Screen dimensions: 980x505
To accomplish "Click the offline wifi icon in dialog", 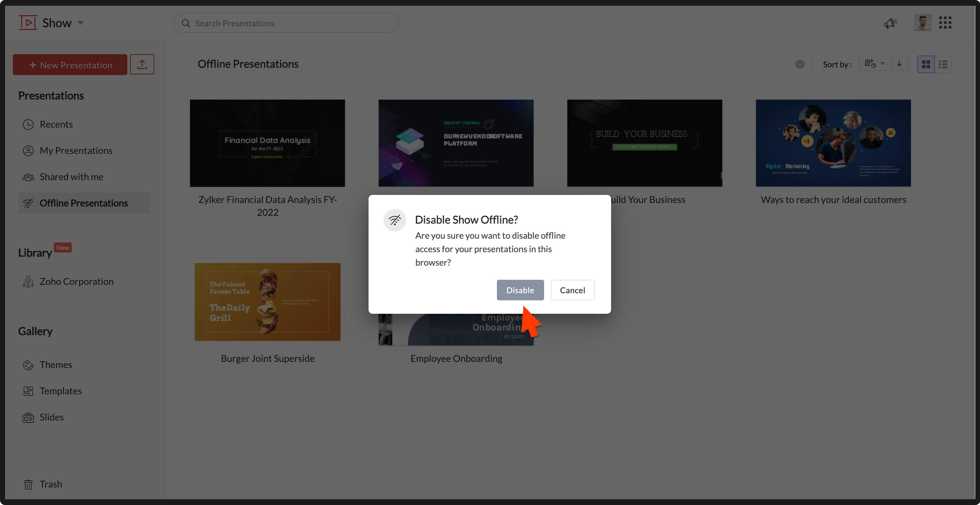I will tap(394, 220).
